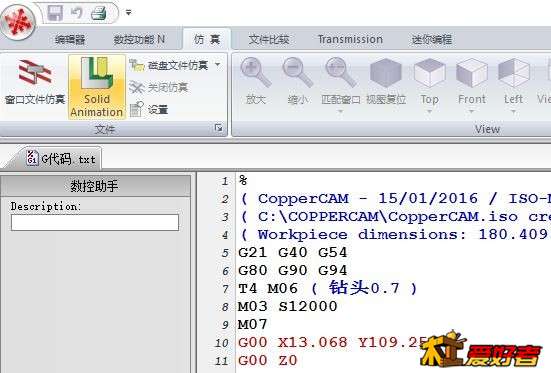551x373 pixels.
Task: Undo last action in quick toolbar
Action: click(x=76, y=13)
